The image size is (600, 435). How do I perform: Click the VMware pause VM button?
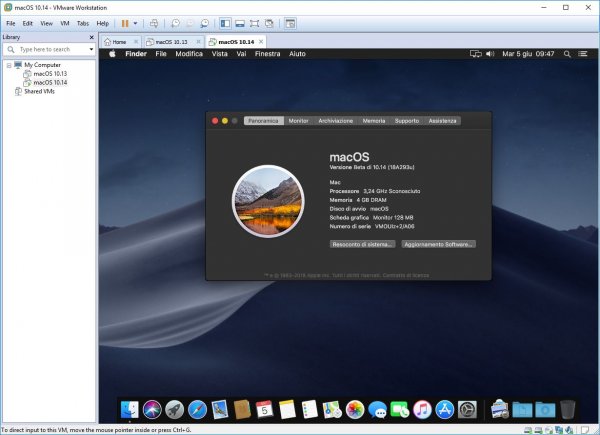point(125,22)
